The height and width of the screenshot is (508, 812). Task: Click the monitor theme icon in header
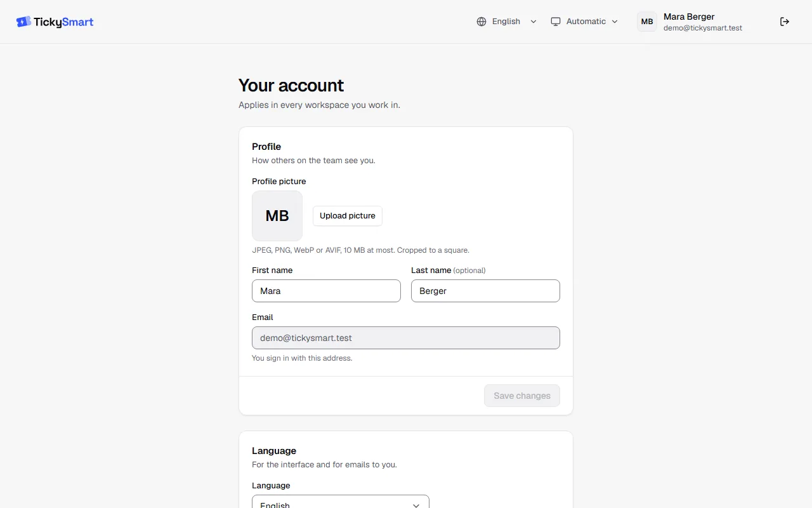point(556,22)
